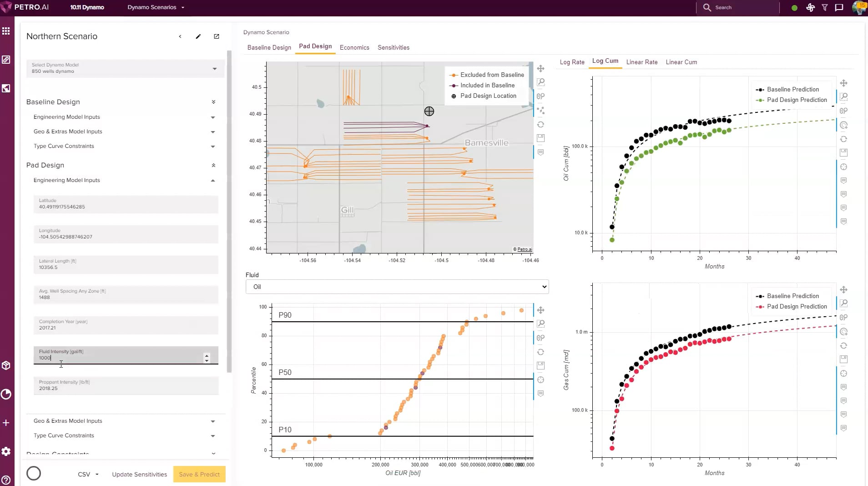Toggle wheel zoom on the map
The image size is (868, 486).
[x=540, y=96]
